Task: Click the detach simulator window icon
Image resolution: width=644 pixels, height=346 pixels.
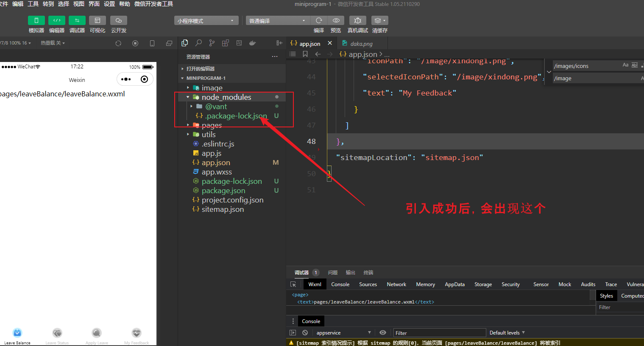Action: click(x=169, y=43)
